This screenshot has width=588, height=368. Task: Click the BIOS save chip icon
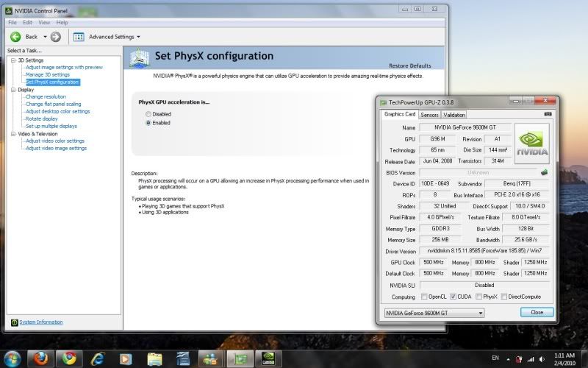coord(544,172)
